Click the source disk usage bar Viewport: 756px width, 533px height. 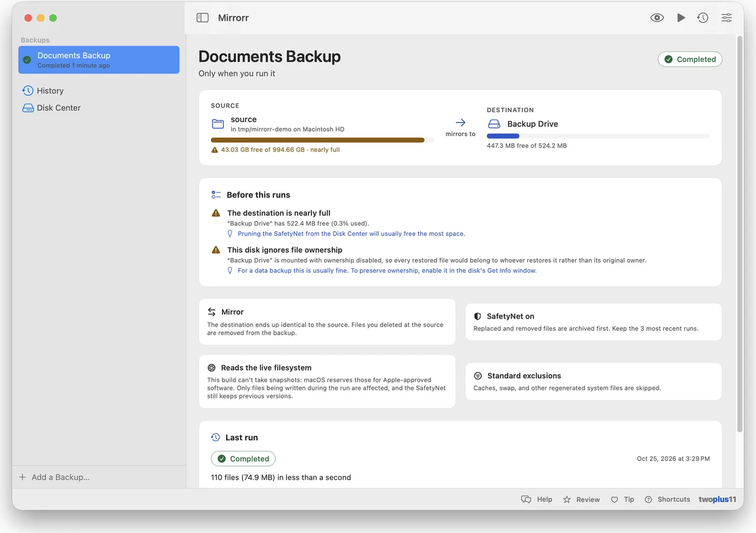[x=322, y=140]
